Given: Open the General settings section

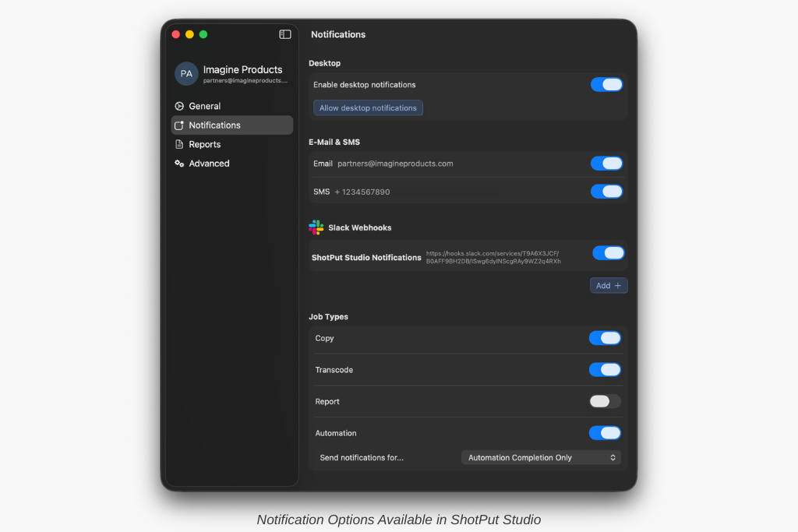Looking at the screenshot, I should (204, 106).
